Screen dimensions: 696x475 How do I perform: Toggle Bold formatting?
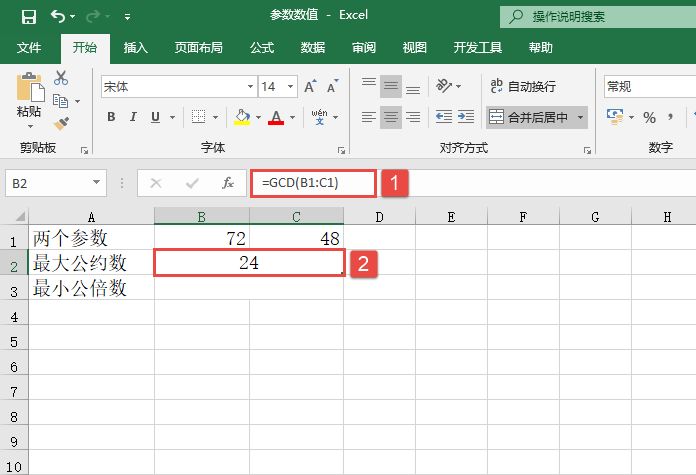111,118
